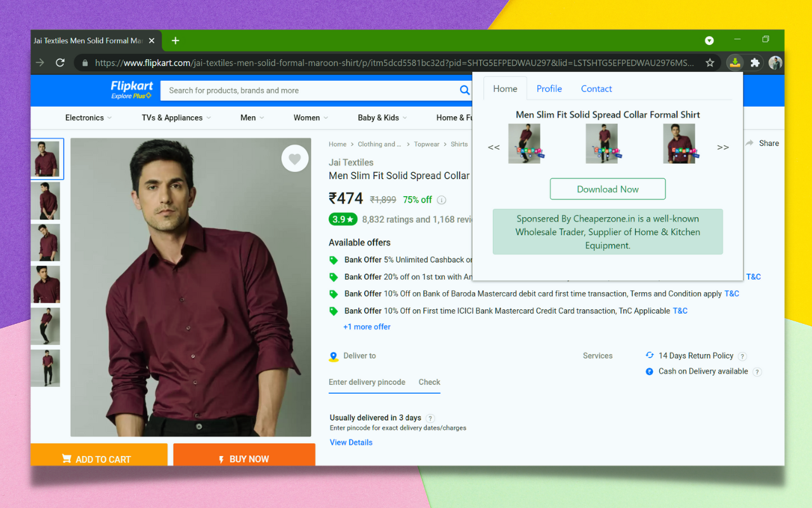
Task: Open a new browser tab
Action: tap(176, 41)
